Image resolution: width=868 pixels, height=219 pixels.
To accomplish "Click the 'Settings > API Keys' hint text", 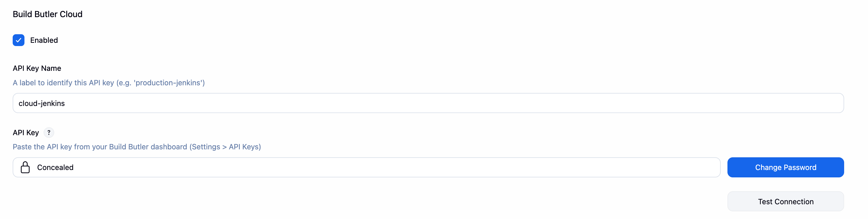I will tap(225, 147).
